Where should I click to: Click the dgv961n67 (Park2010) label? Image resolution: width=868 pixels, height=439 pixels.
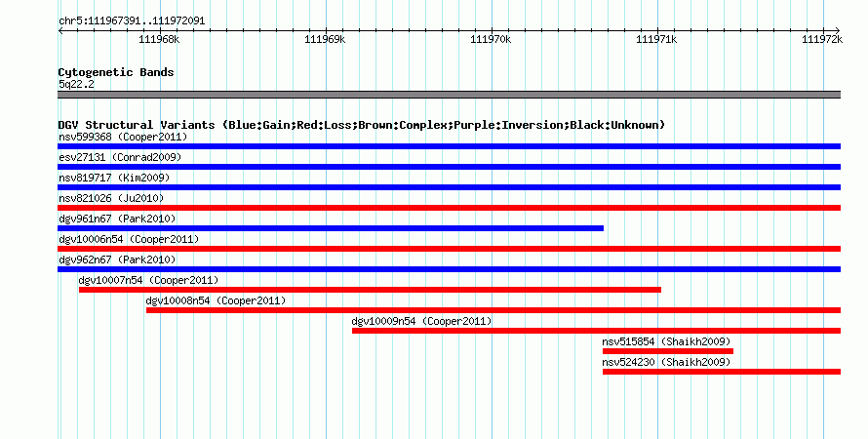tap(117, 219)
